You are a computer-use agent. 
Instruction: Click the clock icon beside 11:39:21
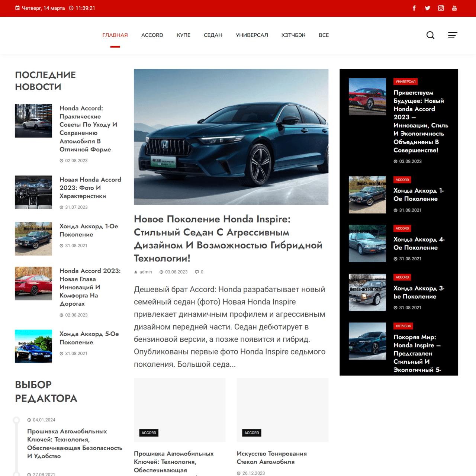click(71, 8)
